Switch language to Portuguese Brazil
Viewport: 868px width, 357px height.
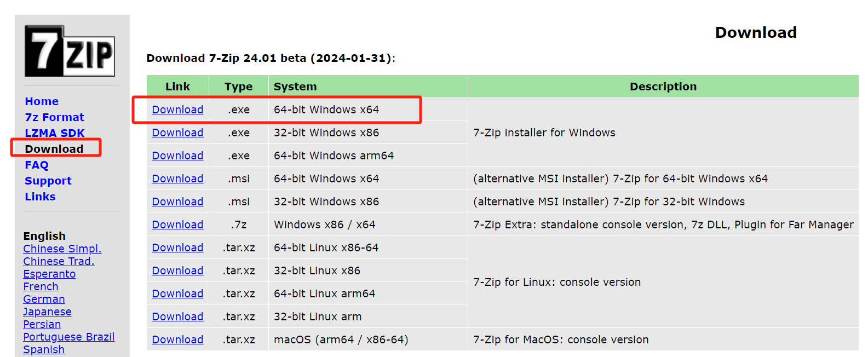coord(69,337)
